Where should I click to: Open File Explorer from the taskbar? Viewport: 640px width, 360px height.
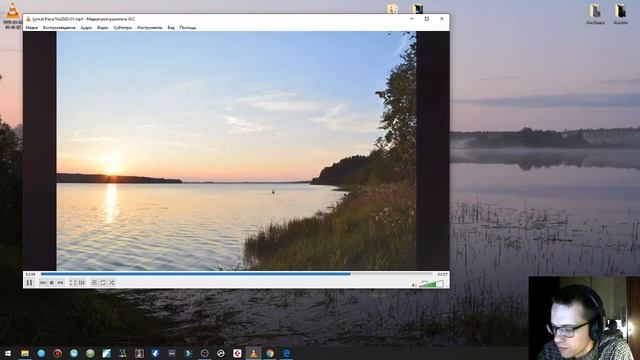pyautogui.click(x=25, y=353)
